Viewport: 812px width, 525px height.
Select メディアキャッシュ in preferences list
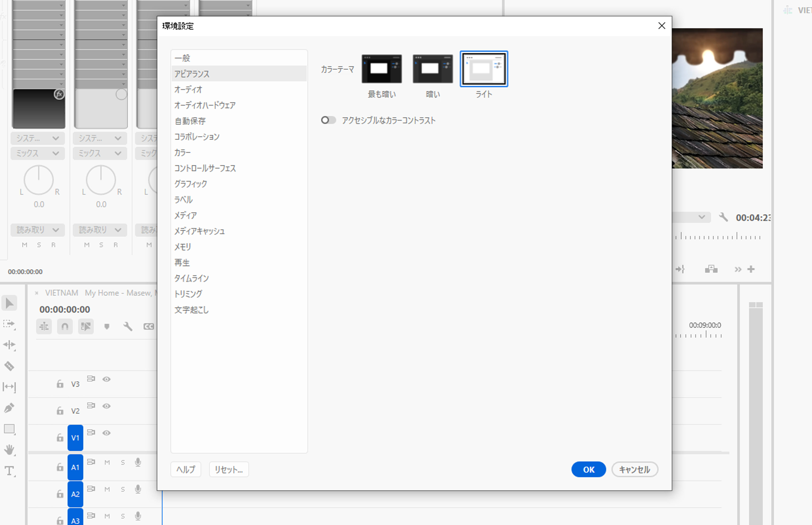[x=199, y=231]
